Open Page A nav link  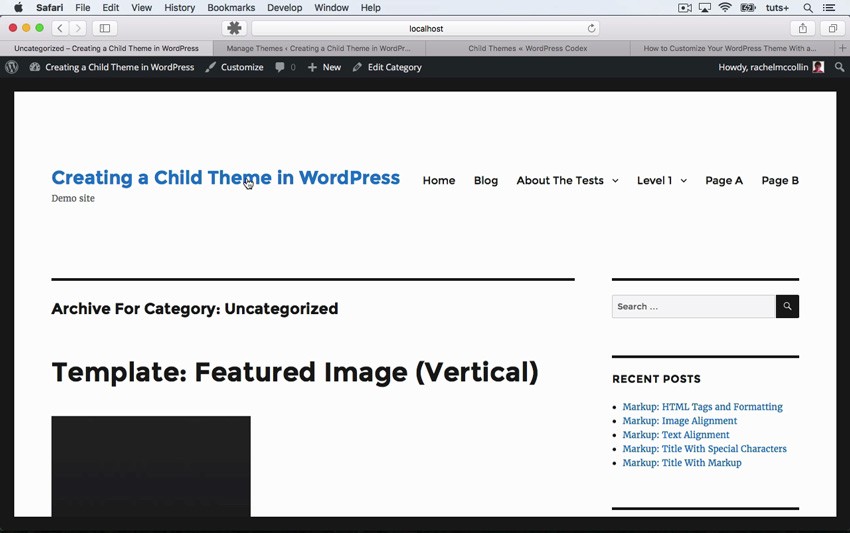coord(724,181)
